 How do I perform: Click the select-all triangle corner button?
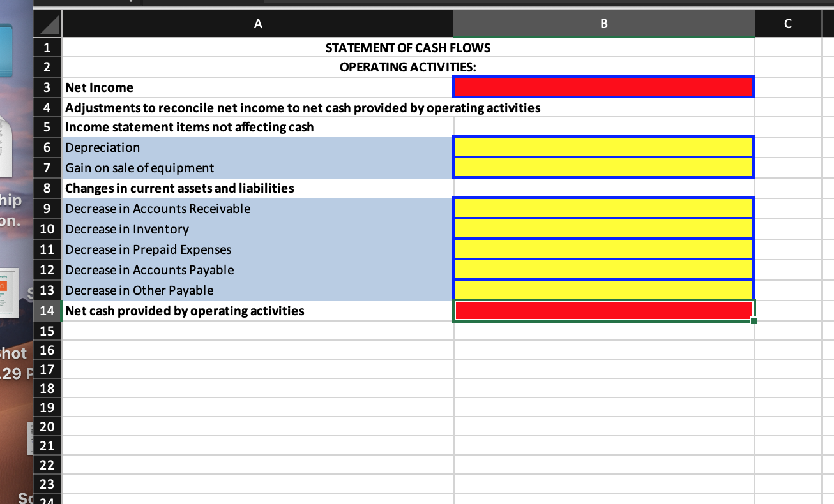pyautogui.click(x=48, y=24)
